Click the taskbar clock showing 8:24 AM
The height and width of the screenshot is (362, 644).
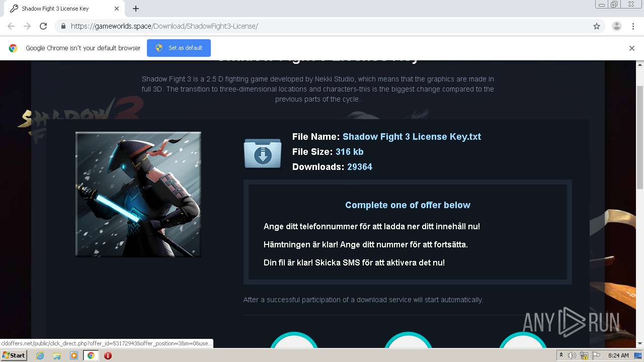pos(618,355)
